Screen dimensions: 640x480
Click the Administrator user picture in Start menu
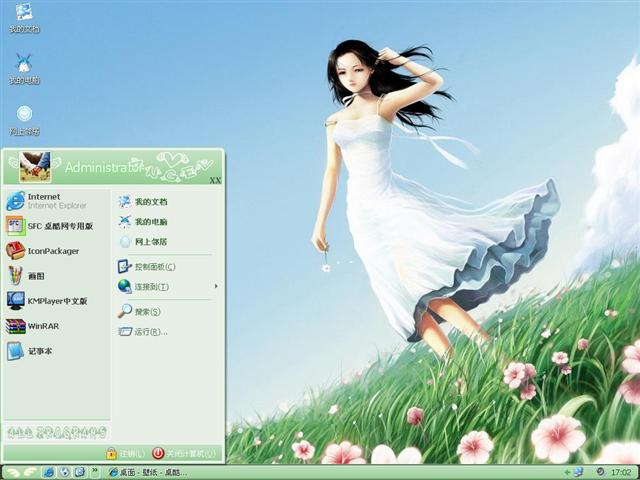click(35, 167)
